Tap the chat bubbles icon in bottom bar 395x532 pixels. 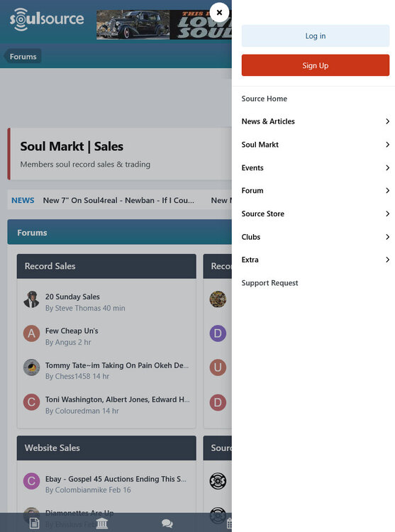[x=167, y=523]
